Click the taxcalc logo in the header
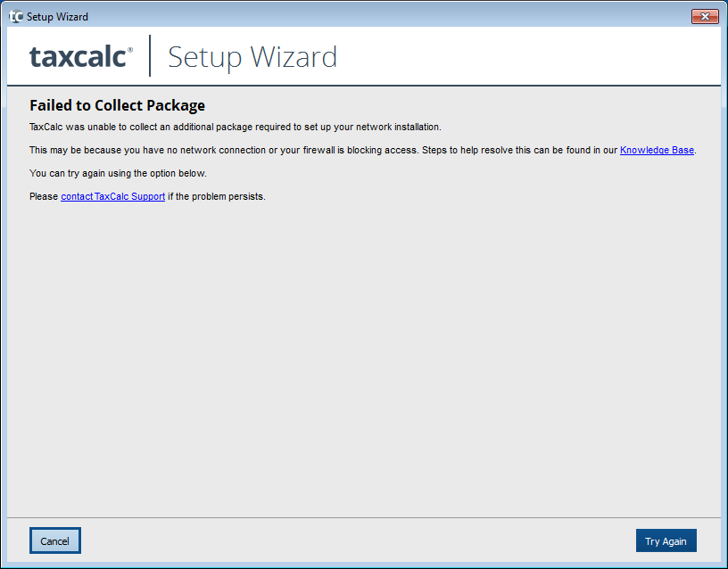The image size is (728, 569). tap(77, 57)
